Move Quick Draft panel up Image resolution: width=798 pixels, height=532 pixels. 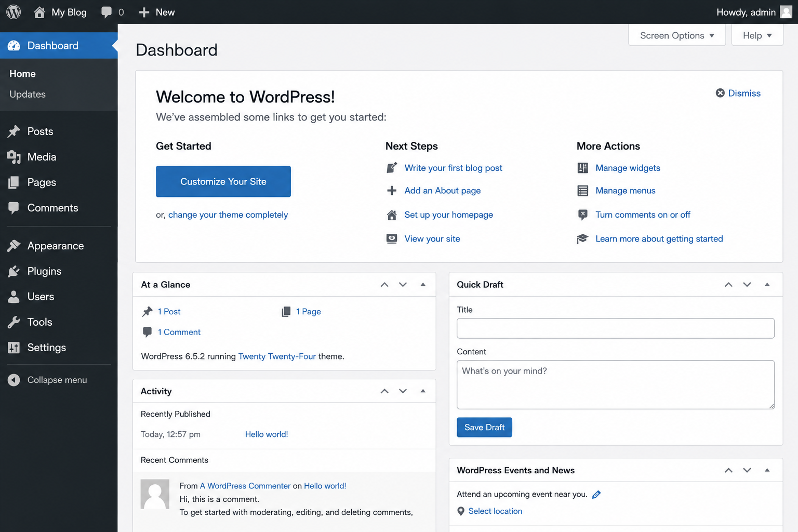click(x=728, y=285)
